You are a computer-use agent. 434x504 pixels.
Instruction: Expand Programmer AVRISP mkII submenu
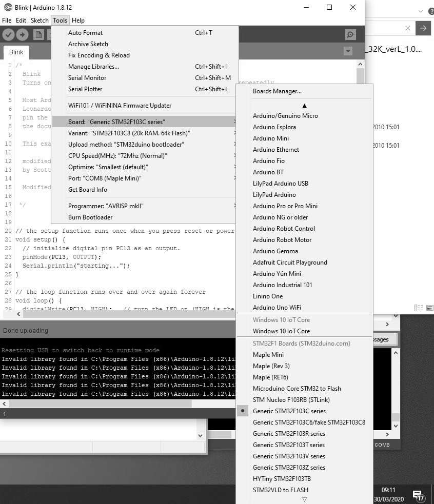pyautogui.click(x=144, y=206)
